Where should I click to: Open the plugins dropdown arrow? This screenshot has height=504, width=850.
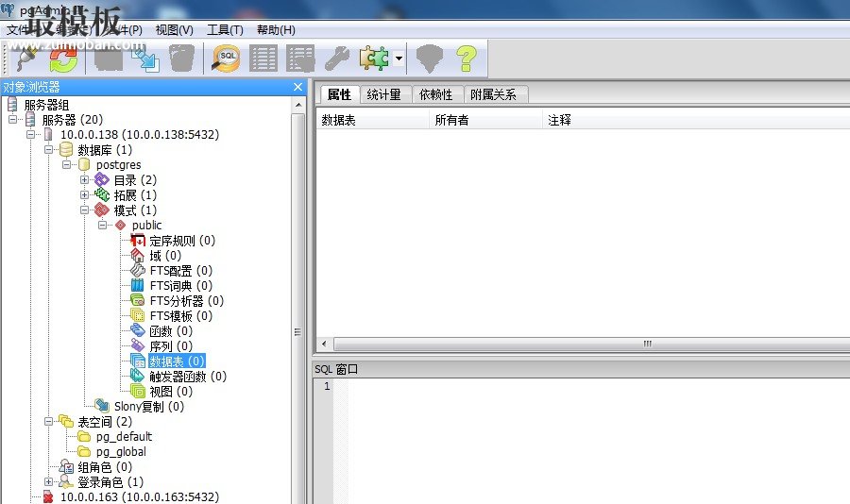(x=399, y=59)
